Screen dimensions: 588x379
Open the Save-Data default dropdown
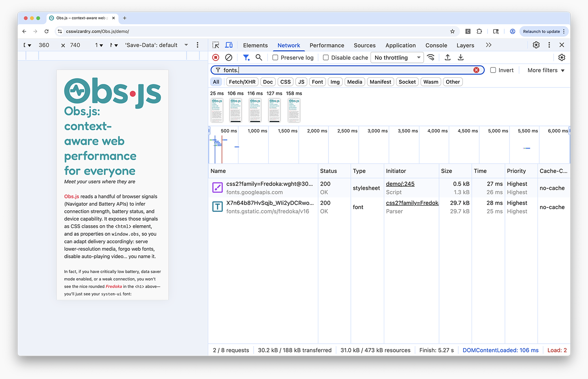point(156,45)
